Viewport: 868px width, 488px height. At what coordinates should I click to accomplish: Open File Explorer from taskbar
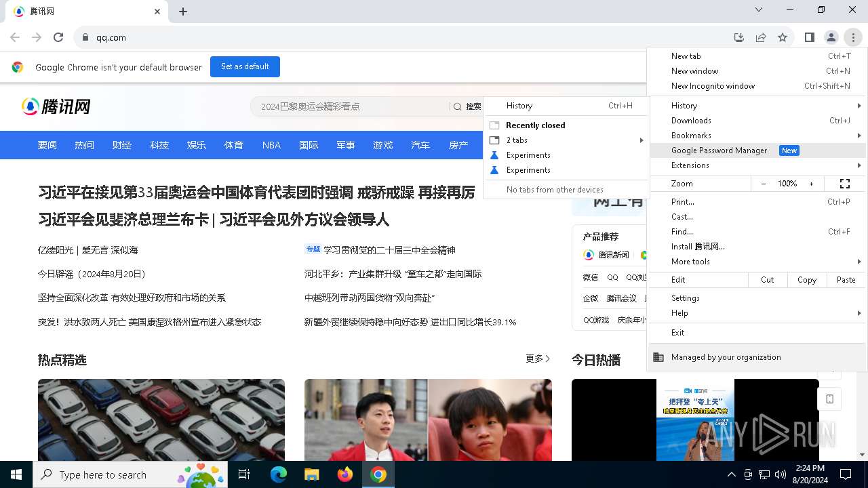coord(311,474)
